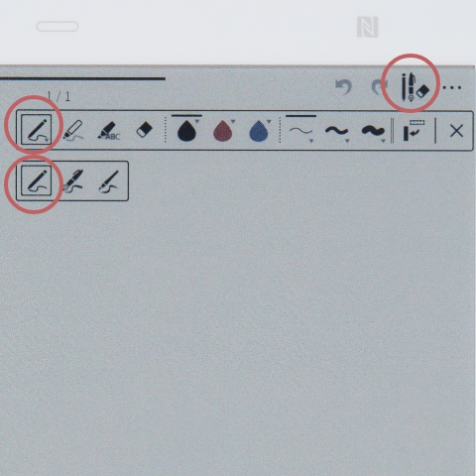Pick the blue ink color drop
The height and width of the screenshot is (476, 476).
(x=258, y=131)
